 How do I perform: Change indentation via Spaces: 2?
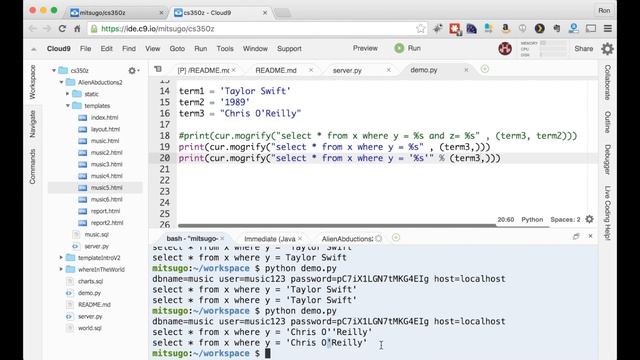pos(565,220)
